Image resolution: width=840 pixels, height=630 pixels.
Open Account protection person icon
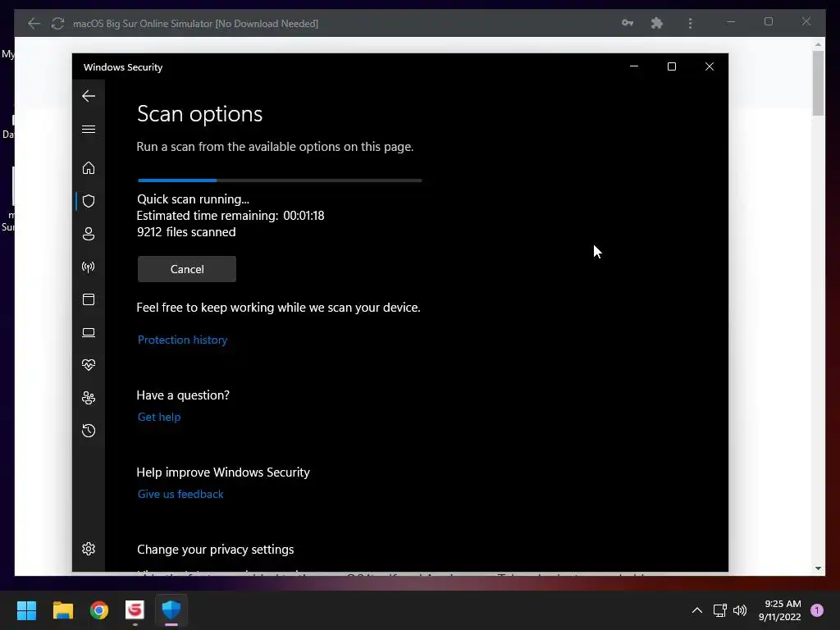coord(89,234)
